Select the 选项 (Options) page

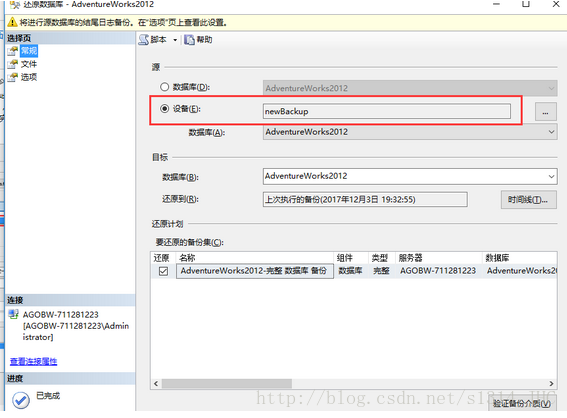(29, 77)
